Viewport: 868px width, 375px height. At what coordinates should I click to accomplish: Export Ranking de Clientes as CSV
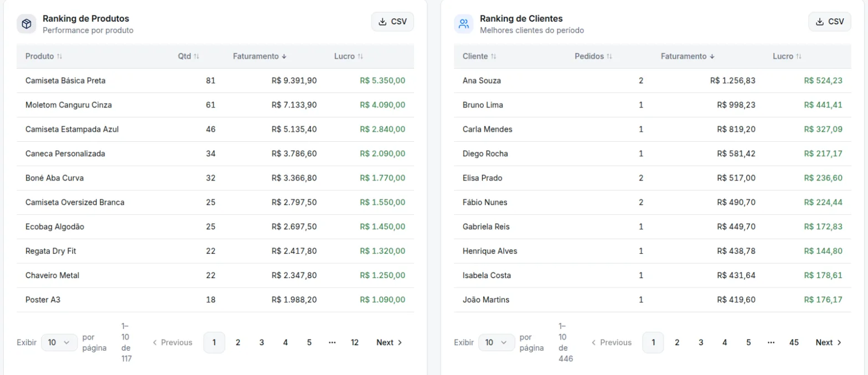[x=830, y=22]
